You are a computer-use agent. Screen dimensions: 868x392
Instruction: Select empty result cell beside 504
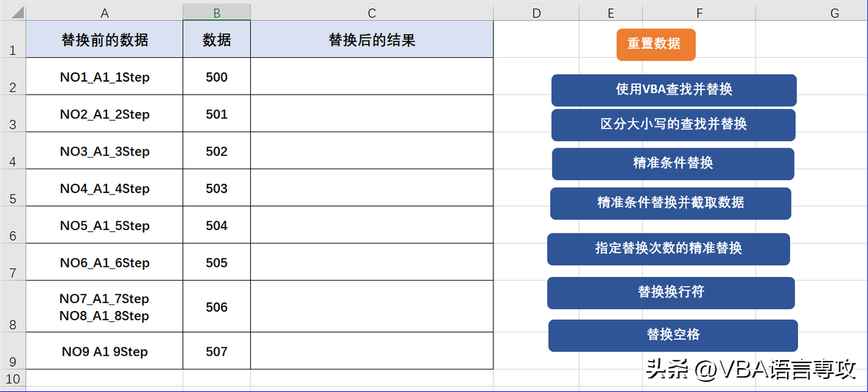[372, 225]
